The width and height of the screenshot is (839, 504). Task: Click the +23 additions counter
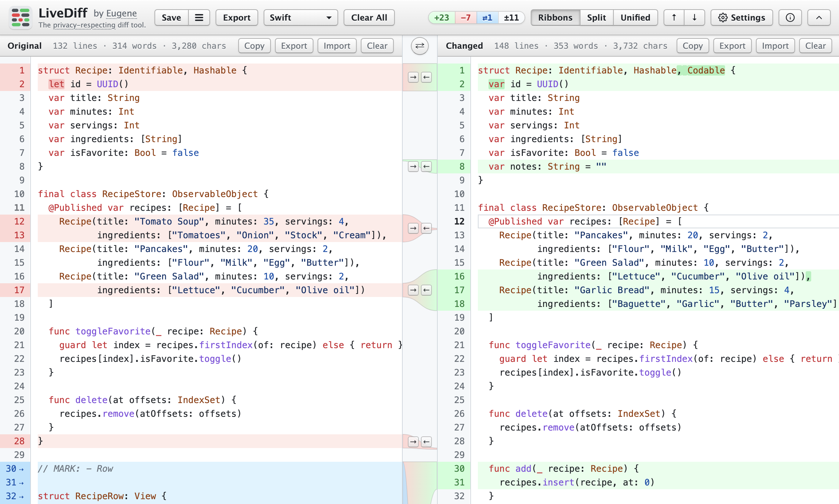[441, 18]
